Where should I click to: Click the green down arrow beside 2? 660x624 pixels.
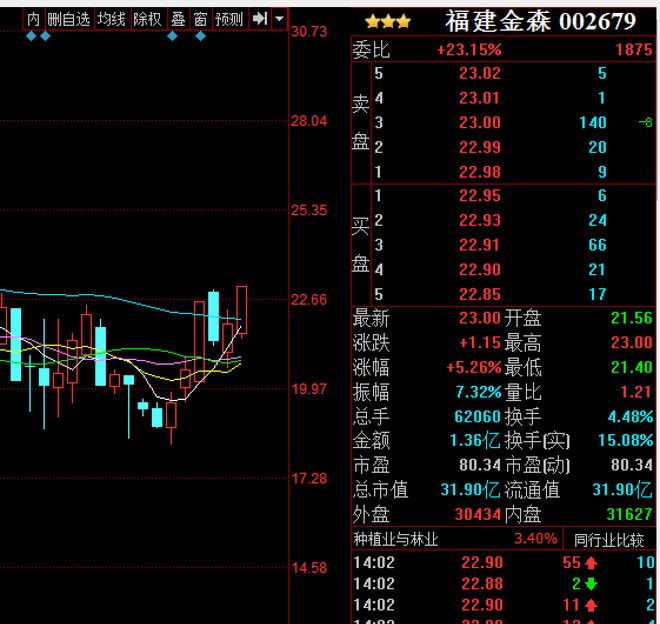pos(591,584)
